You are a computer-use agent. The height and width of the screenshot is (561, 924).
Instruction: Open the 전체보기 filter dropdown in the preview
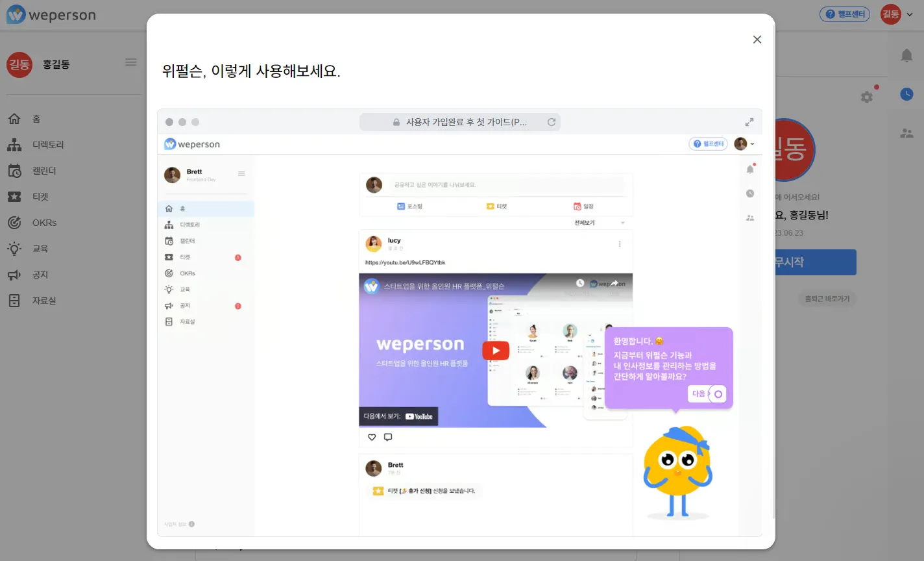pyautogui.click(x=599, y=223)
